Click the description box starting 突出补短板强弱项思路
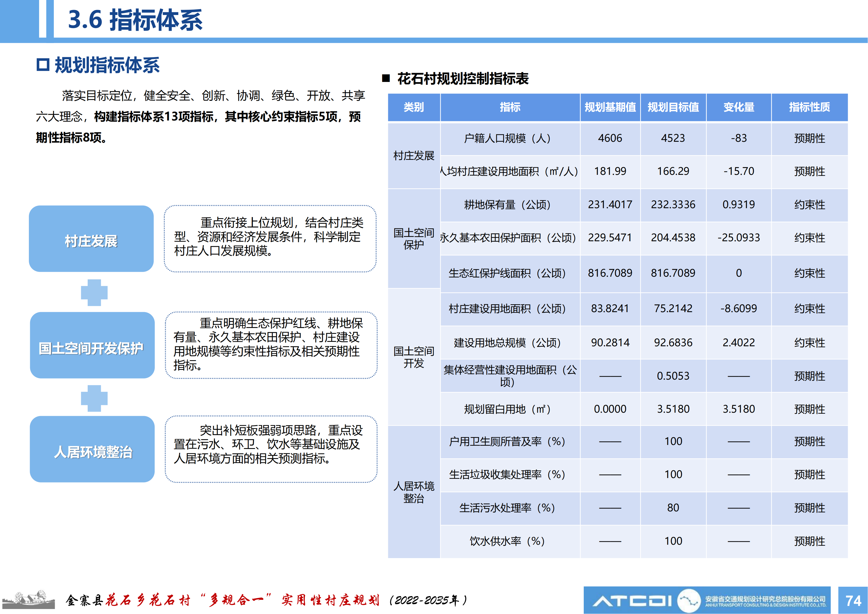Viewport: 868px width, 614px height. 271,449
